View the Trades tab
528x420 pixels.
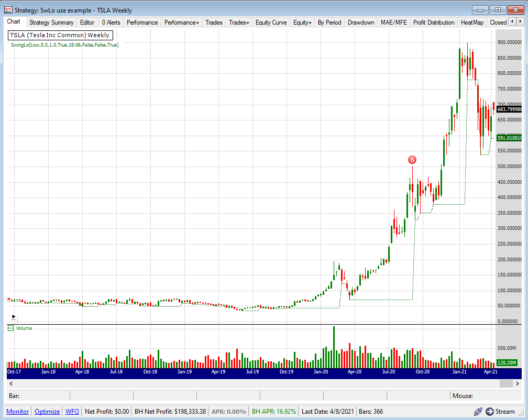pyautogui.click(x=214, y=23)
